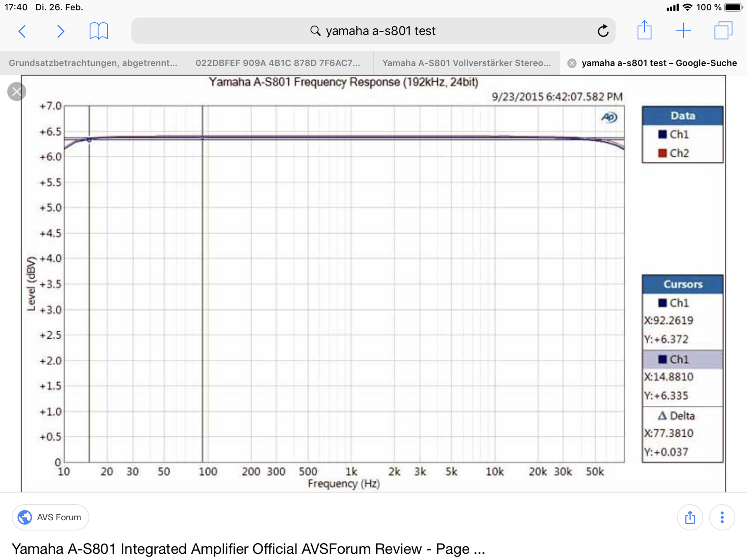The image size is (747, 560).
Task: Open the Yamaha A-S801 AVSForum Review link
Action: point(248,549)
